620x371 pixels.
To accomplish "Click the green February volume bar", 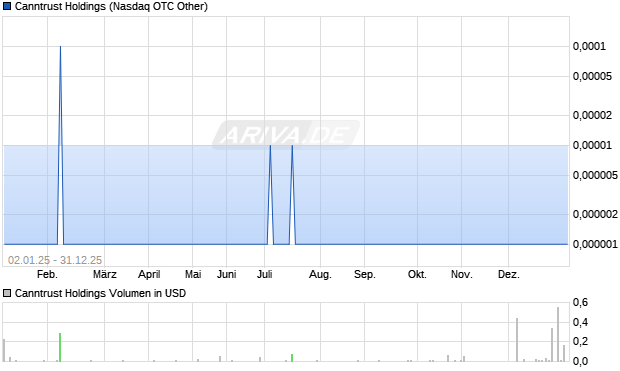I will coord(60,347).
